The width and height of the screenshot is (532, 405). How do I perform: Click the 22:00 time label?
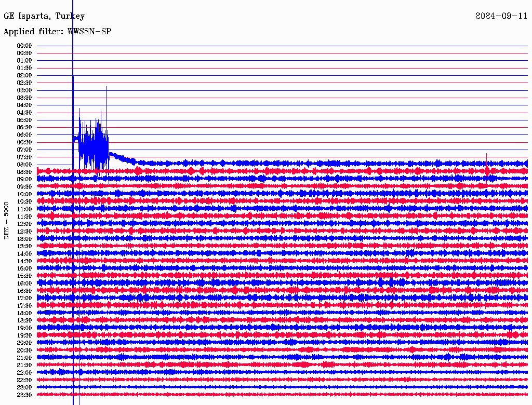coord(24,373)
